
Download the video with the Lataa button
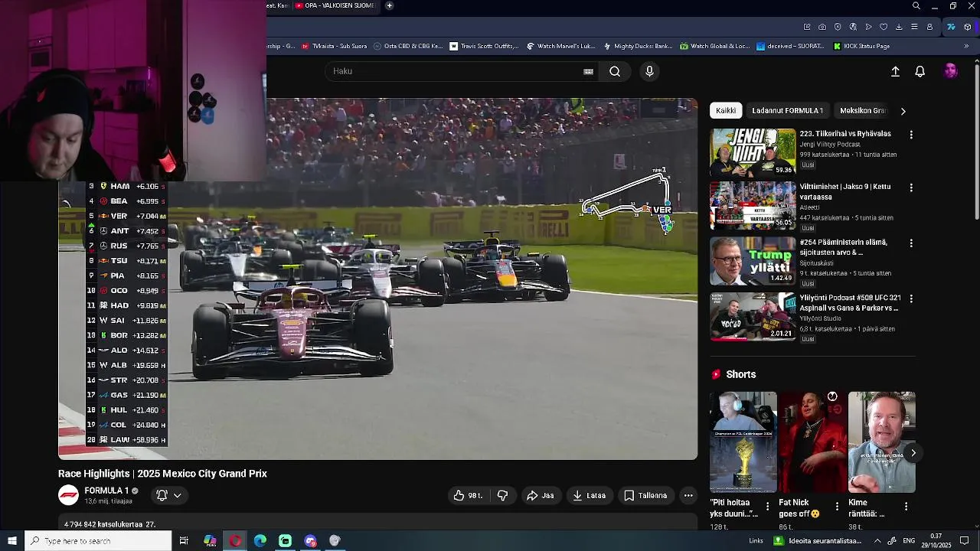coord(589,495)
